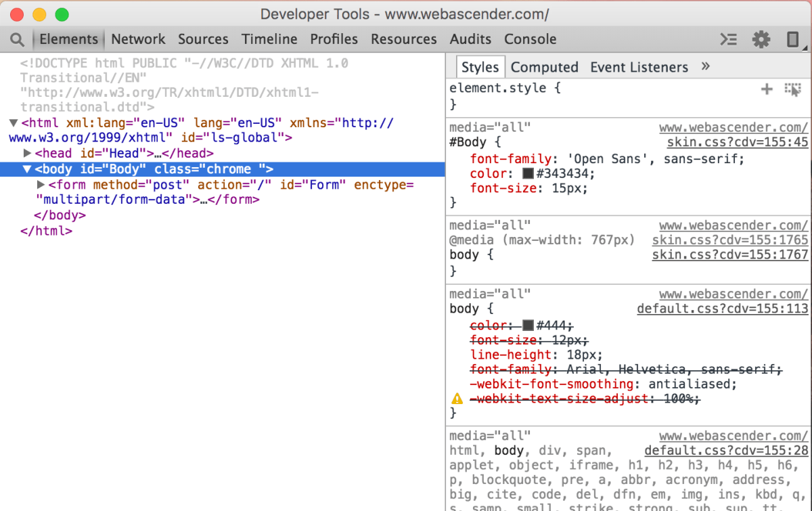The width and height of the screenshot is (812, 511).
Task: Open the Network tab
Action: pyautogui.click(x=138, y=39)
